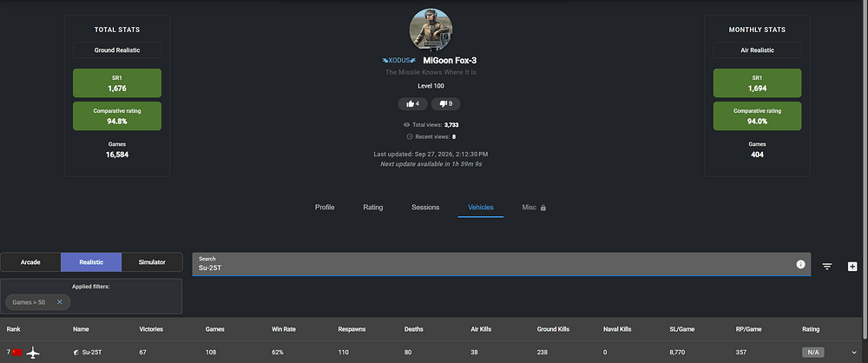Sort by Name column header

81,329
